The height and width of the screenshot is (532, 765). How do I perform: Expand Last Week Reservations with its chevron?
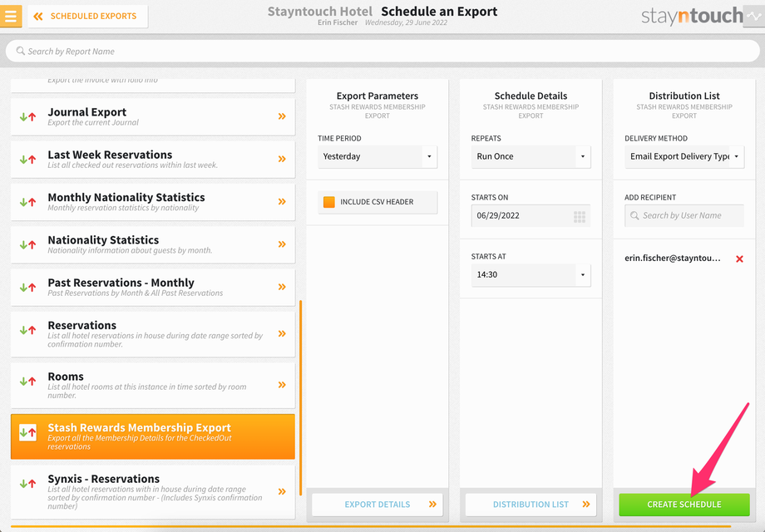pos(282,159)
